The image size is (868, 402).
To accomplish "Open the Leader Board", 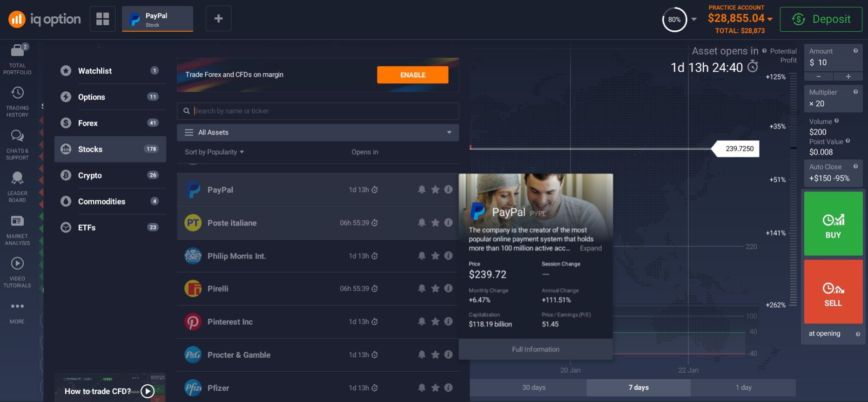I will [17, 187].
